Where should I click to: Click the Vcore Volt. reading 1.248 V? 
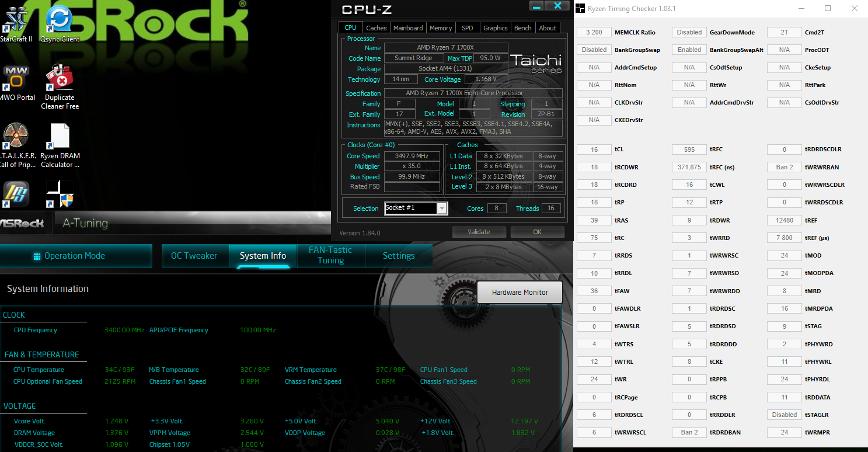point(117,421)
